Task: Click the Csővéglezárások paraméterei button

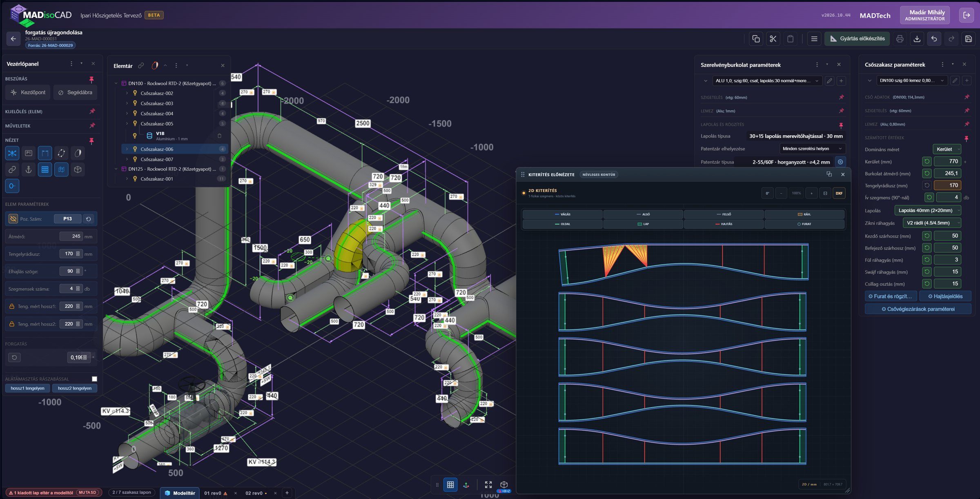Action: [x=918, y=309]
